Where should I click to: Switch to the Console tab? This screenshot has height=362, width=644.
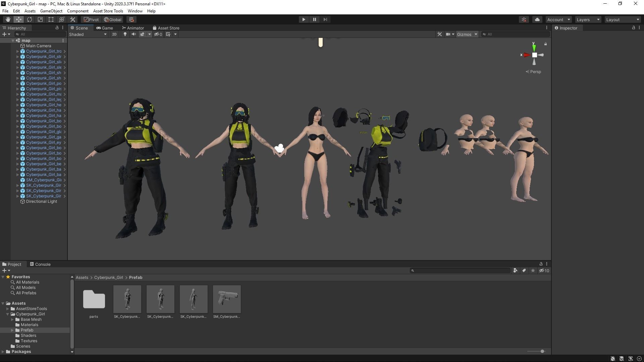tap(40, 264)
